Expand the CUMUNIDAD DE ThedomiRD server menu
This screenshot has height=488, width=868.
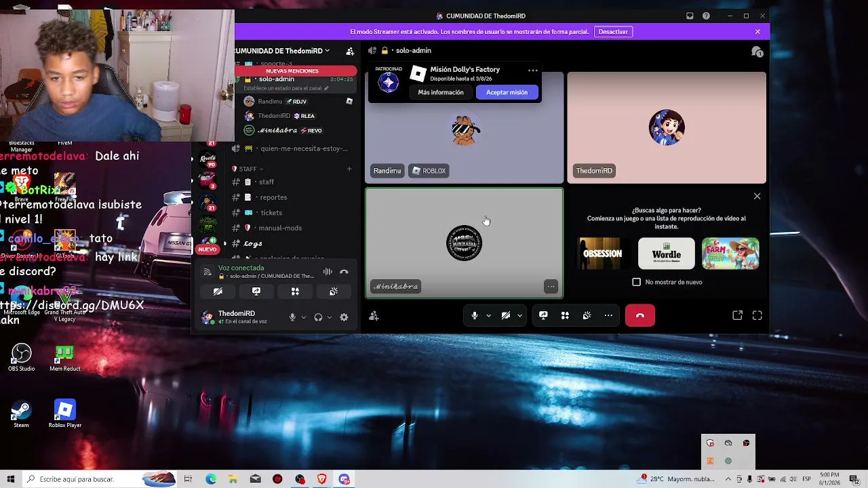click(282, 51)
